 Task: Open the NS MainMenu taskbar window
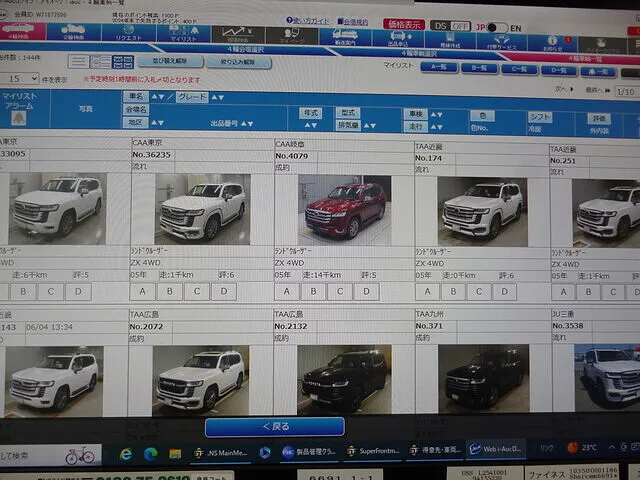click(221, 453)
